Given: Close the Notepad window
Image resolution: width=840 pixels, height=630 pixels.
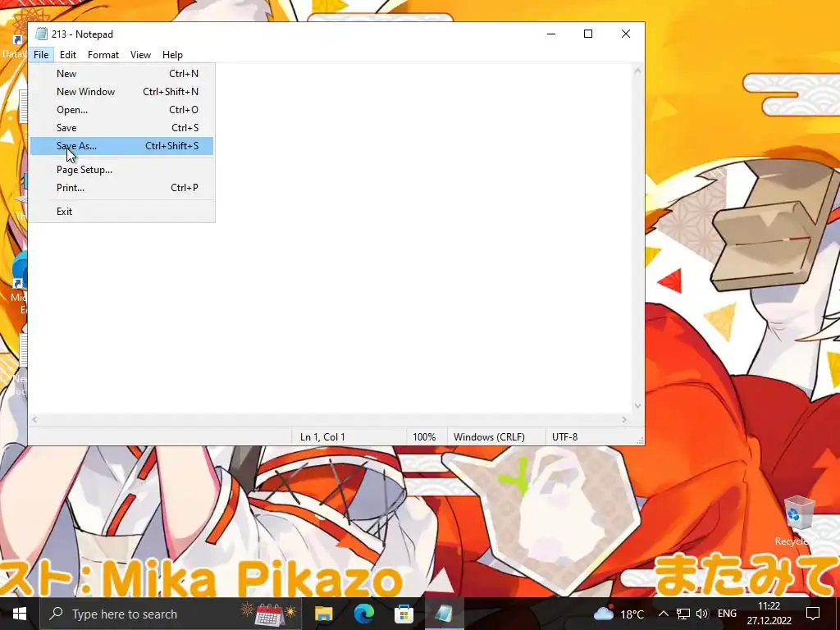Looking at the screenshot, I should pos(626,34).
